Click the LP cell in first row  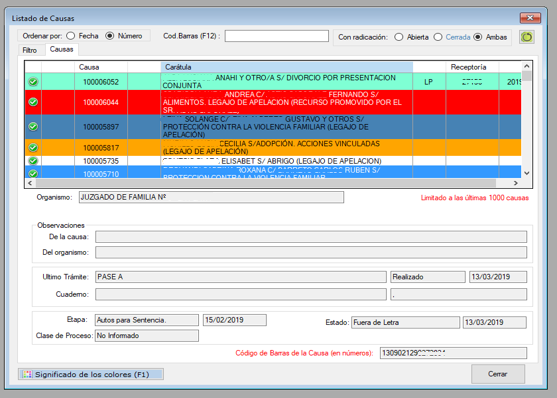point(429,82)
